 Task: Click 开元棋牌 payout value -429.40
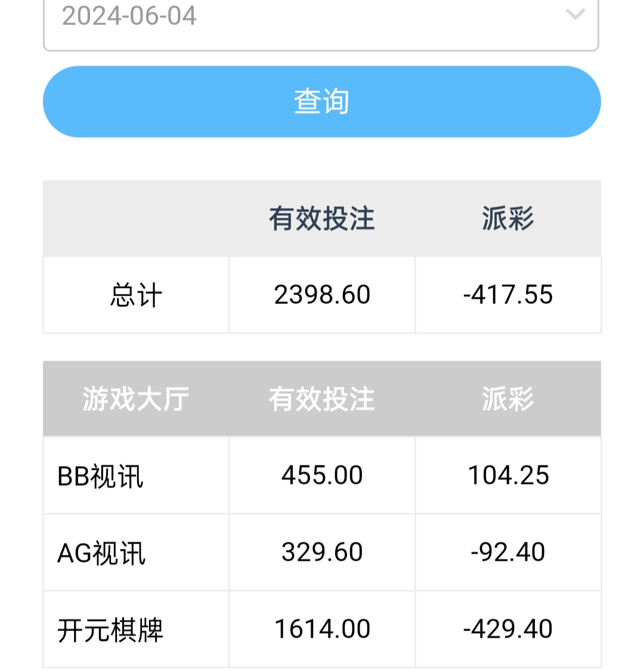[508, 629]
